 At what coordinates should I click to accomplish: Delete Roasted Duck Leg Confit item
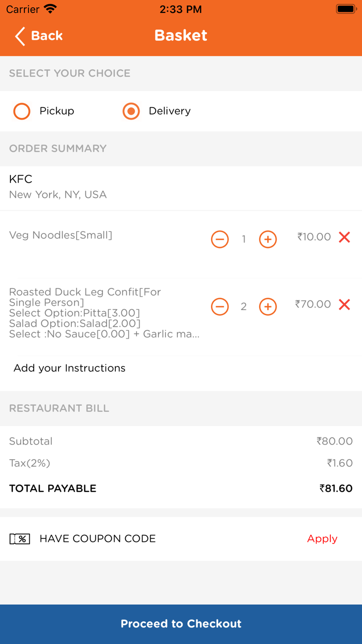click(344, 304)
